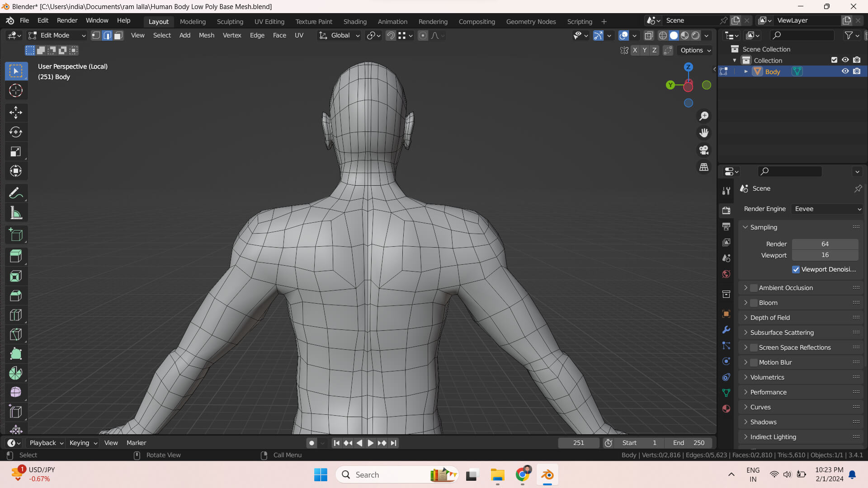Hide Body object with eye icon
This screenshot has width=868, height=488.
845,71
